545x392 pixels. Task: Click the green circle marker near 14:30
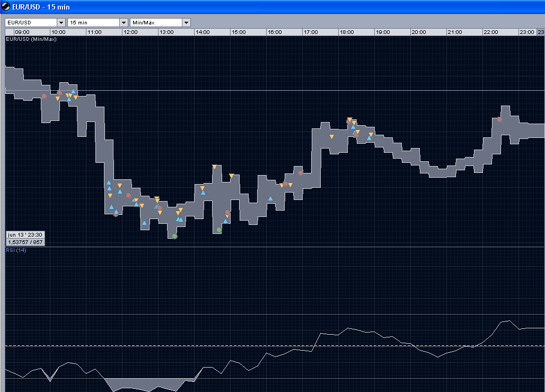(219, 230)
